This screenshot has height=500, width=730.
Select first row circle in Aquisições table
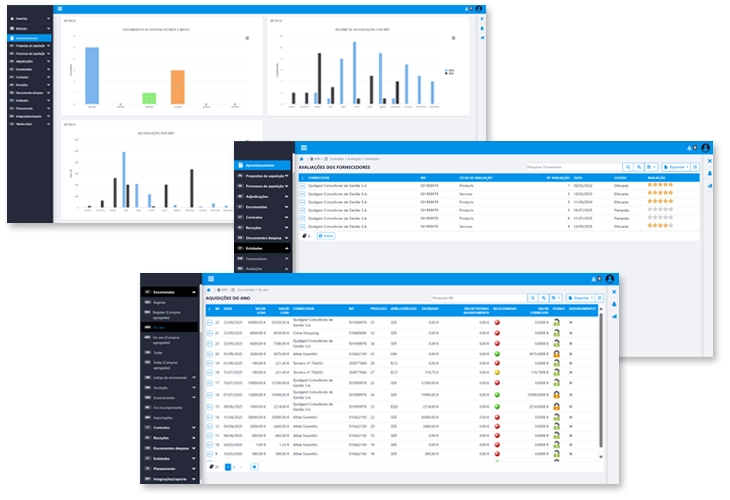coord(210,323)
